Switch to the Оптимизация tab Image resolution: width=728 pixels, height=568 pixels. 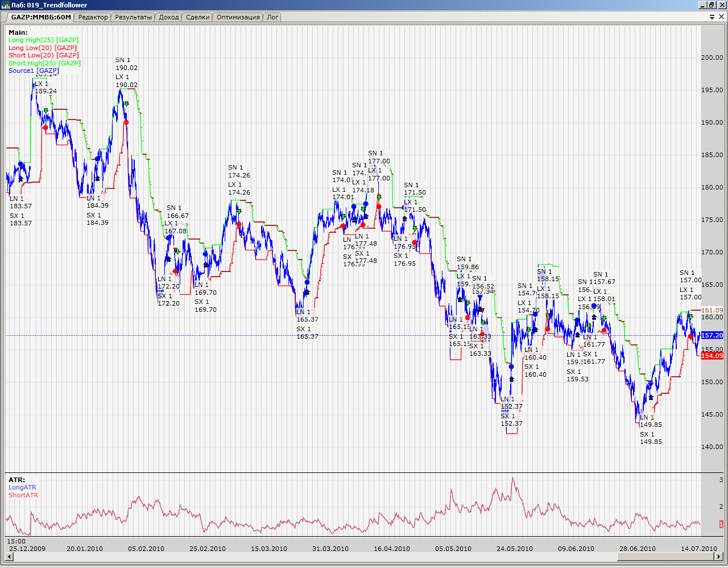point(238,17)
